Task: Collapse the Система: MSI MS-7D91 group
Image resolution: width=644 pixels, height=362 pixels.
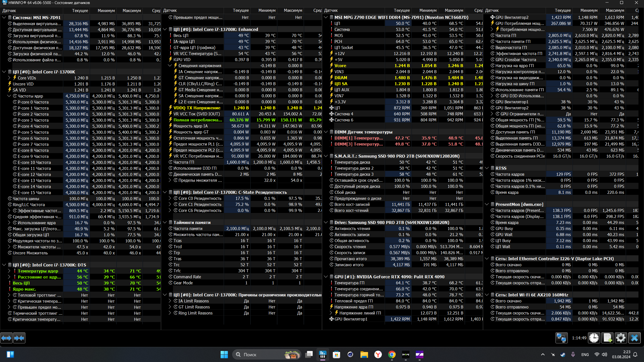Action: click(x=4, y=18)
